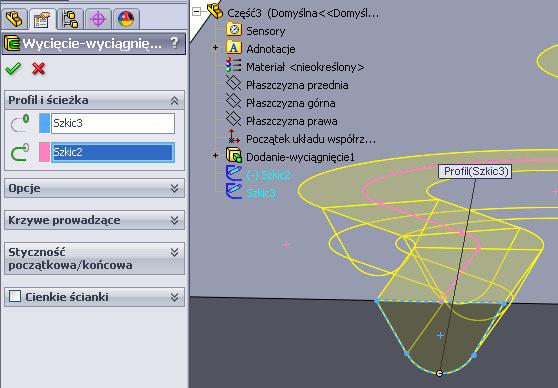Confirm the cut-sweep with green checkmark
Viewport: 558px width, 388px height.
click(13, 68)
